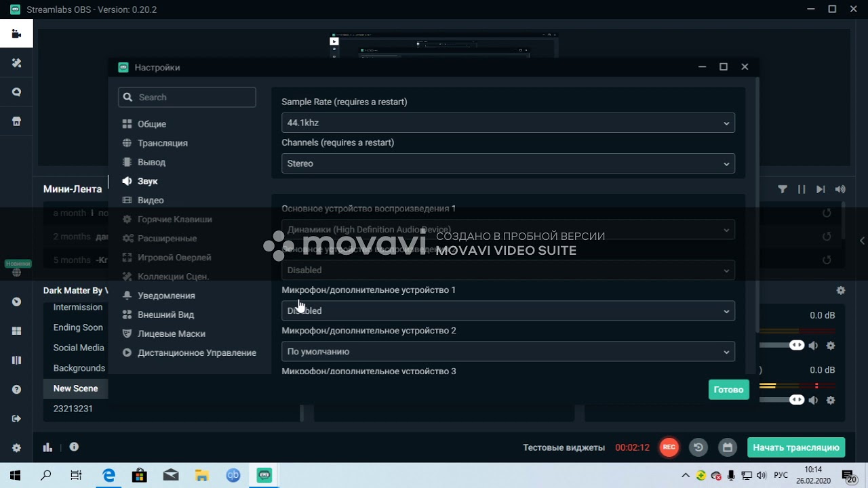Open Микрофон устройство 1 Disabled dropdown

[508, 310]
